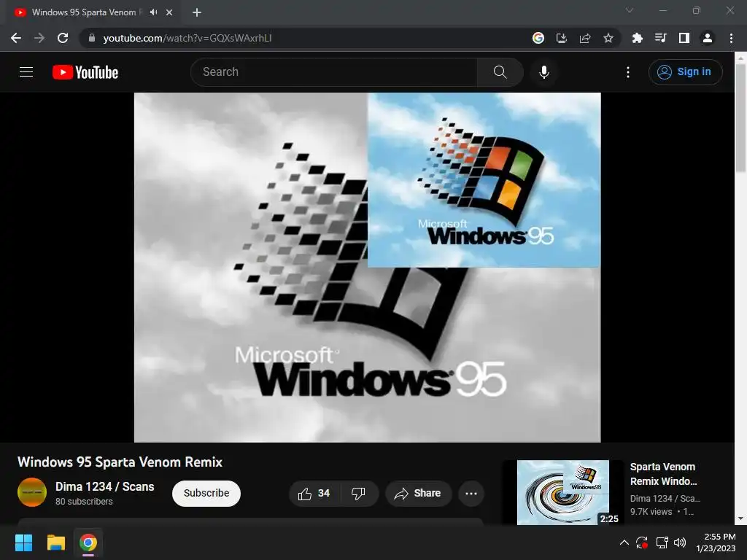747x560 pixels.
Task: Open Sparta Venom Remix suggested thumbnail
Action: pyautogui.click(x=562, y=492)
